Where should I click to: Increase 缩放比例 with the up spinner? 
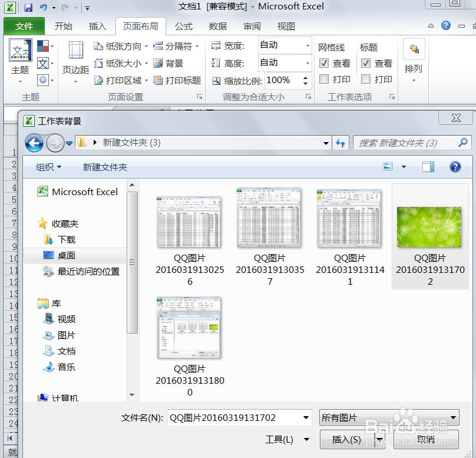(x=305, y=78)
